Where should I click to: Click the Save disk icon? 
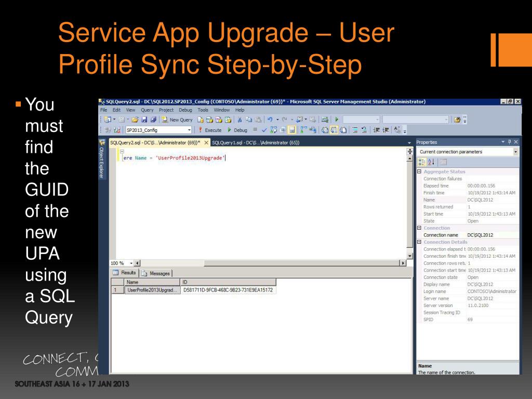pos(144,119)
